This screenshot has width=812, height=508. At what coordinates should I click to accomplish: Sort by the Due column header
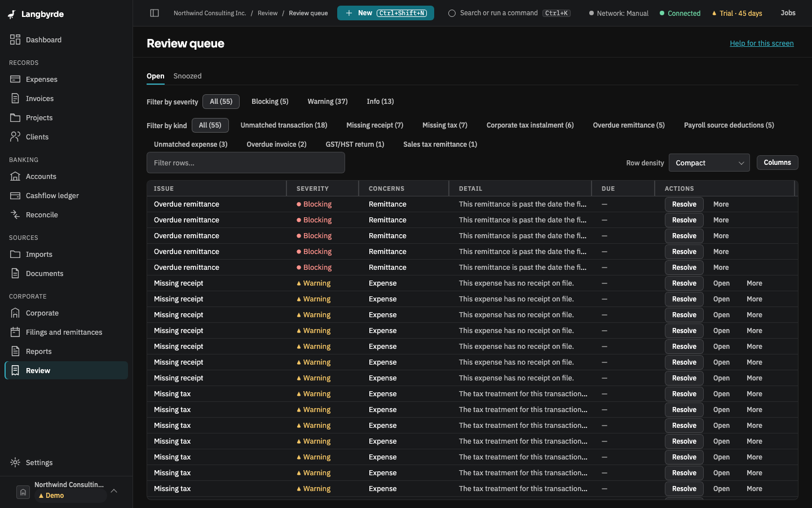(x=623, y=189)
